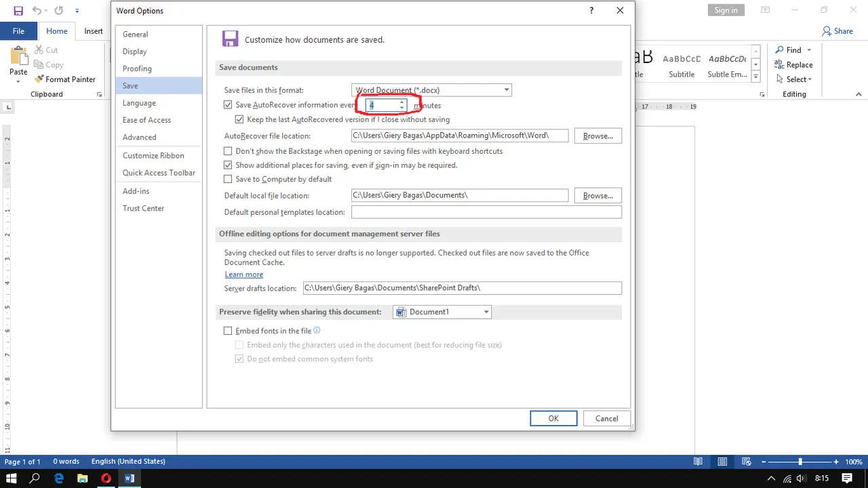Open Word from the Windows taskbar

(130, 478)
